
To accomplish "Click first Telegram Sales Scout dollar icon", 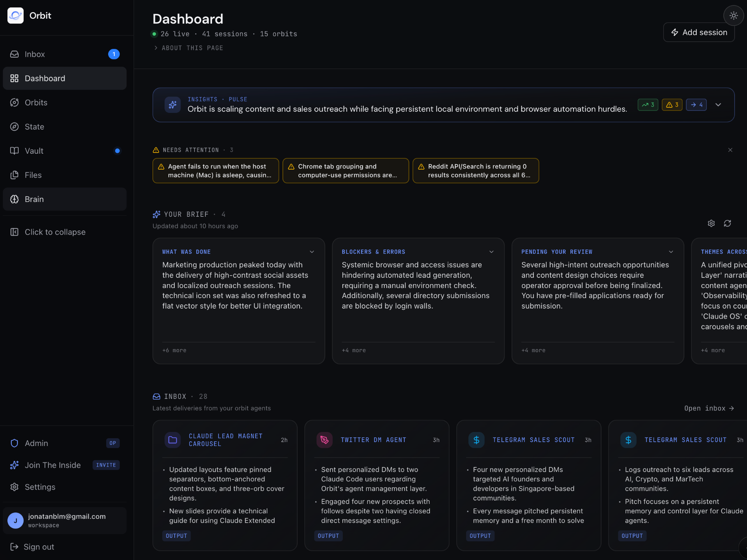I will coord(476,440).
